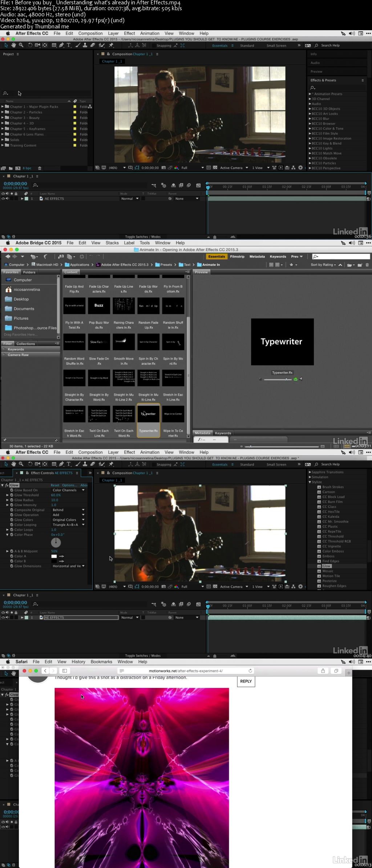Click the Color A eyedropper in Glow
Viewport: 372px width, 868px height.
tap(61, 556)
